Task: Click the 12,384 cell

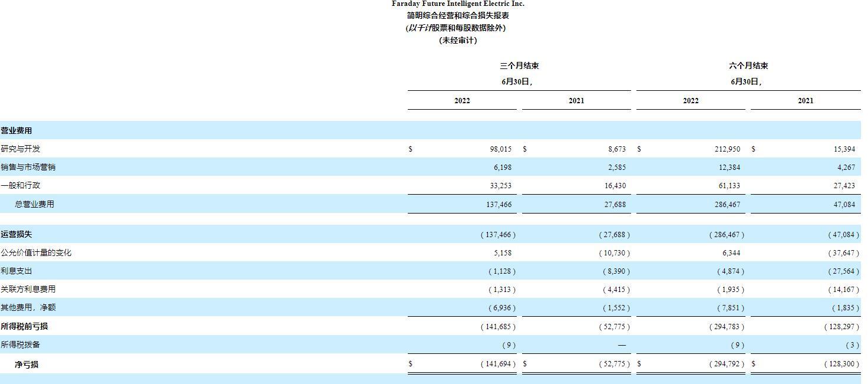Action: (x=730, y=168)
